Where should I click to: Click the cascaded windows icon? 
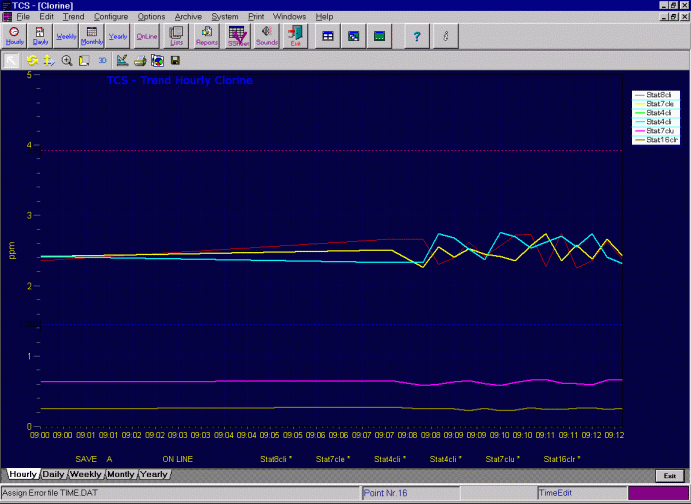(x=354, y=36)
